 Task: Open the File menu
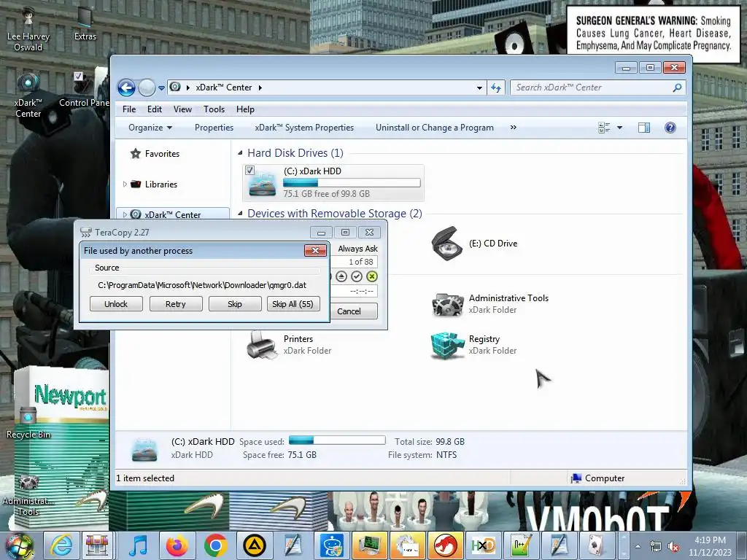point(129,109)
